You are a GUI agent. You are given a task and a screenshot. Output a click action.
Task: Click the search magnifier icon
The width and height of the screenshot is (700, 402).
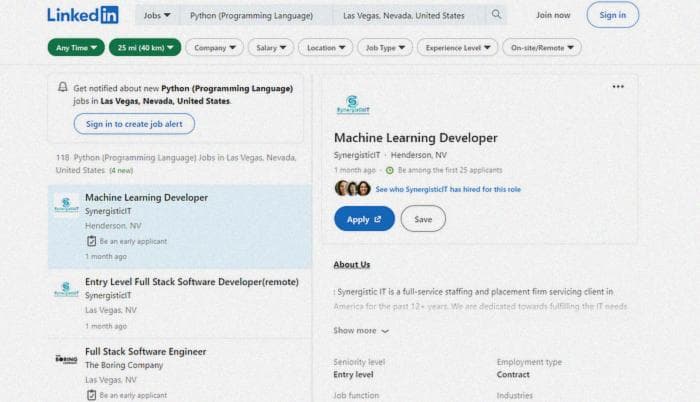coord(496,14)
